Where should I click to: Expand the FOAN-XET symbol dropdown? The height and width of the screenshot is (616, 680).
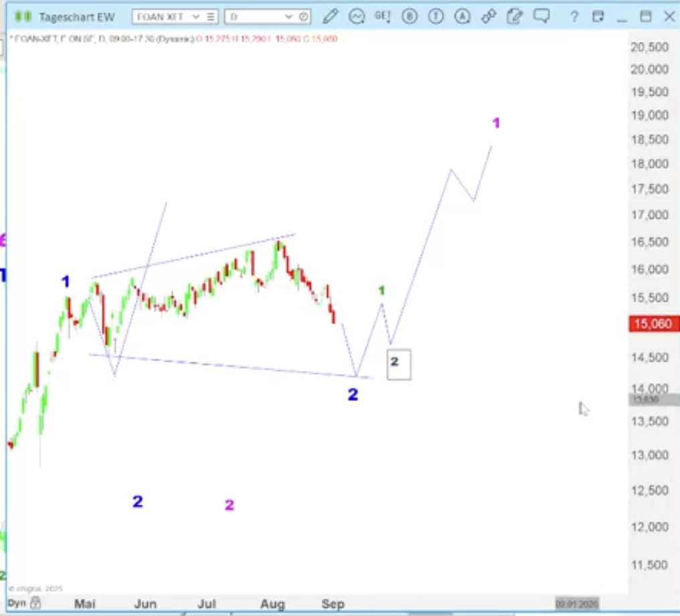coord(195,17)
